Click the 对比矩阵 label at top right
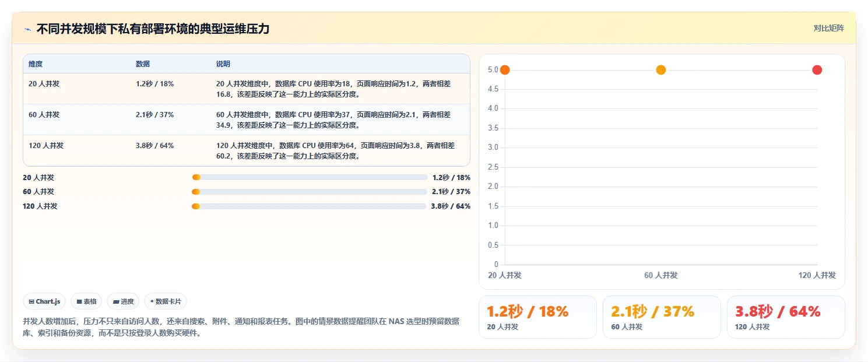 pyautogui.click(x=829, y=28)
